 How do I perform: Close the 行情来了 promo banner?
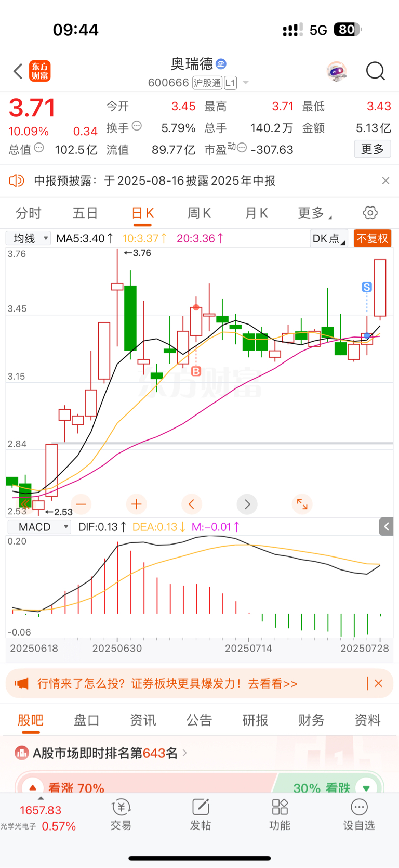tap(379, 683)
